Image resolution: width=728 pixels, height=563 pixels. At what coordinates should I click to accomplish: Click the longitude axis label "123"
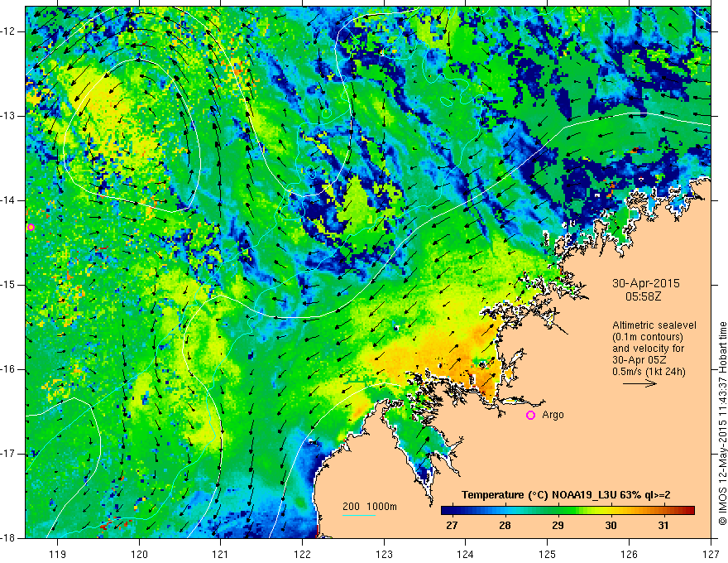point(384,554)
